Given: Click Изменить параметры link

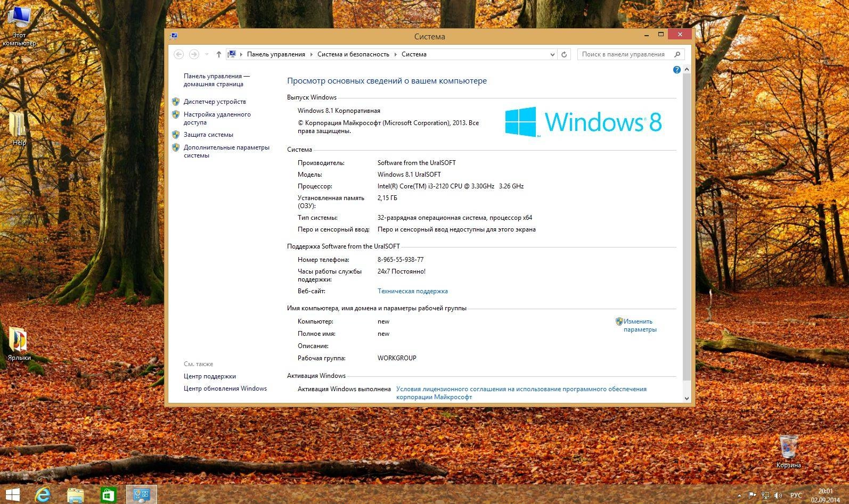Looking at the screenshot, I should pyautogui.click(x=640, y=325).
